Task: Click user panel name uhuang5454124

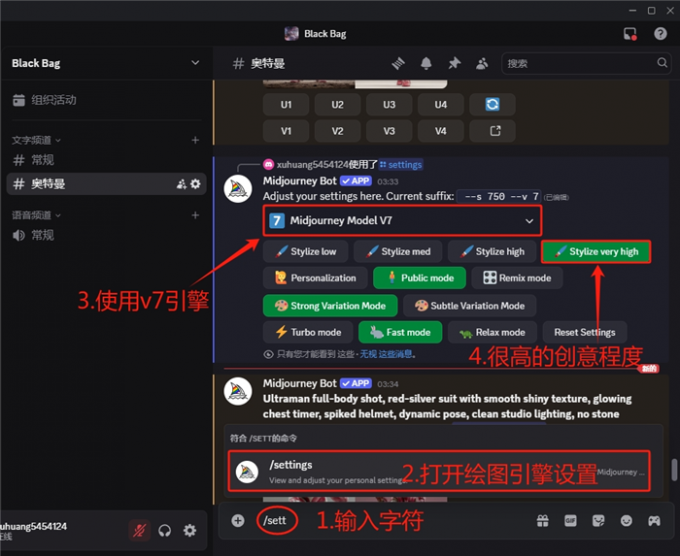Action: point(34,527)
